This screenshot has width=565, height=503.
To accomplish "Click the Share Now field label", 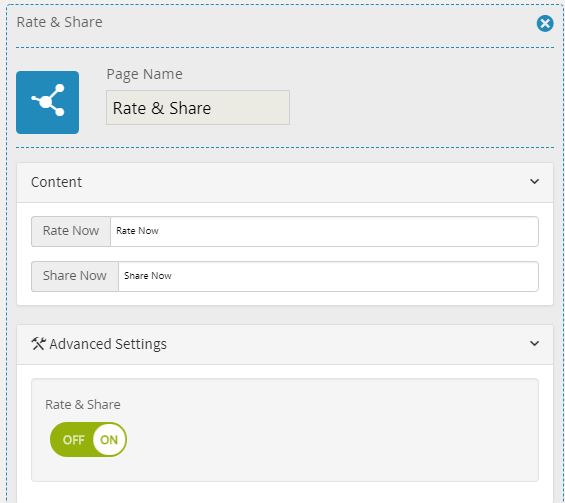I will click(x=75, y=276).
